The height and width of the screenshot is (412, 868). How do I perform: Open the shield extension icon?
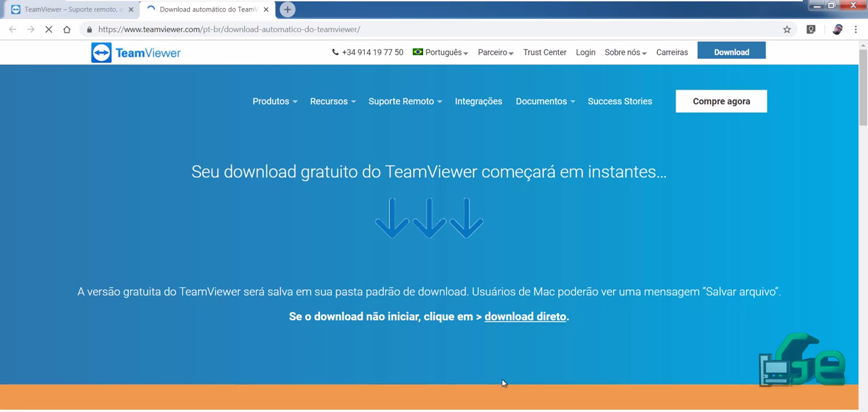point(811,29)
